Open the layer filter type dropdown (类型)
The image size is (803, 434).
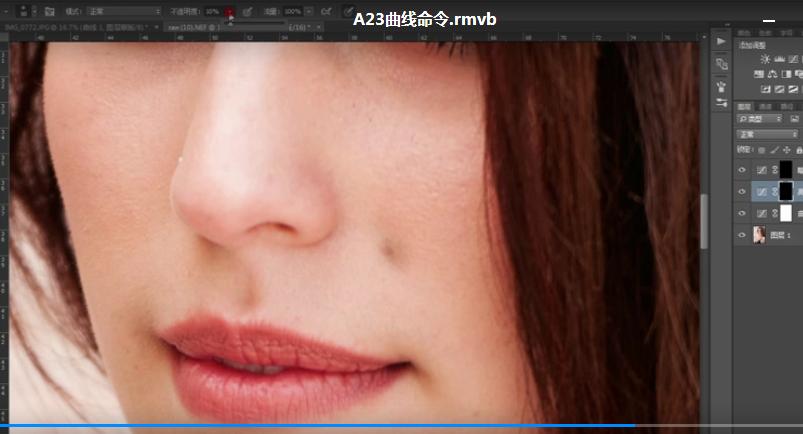[x=759, y=120]
